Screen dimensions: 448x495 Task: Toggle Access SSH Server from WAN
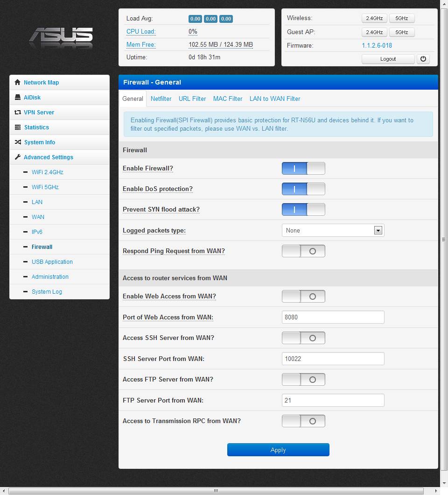coord(303,338)
